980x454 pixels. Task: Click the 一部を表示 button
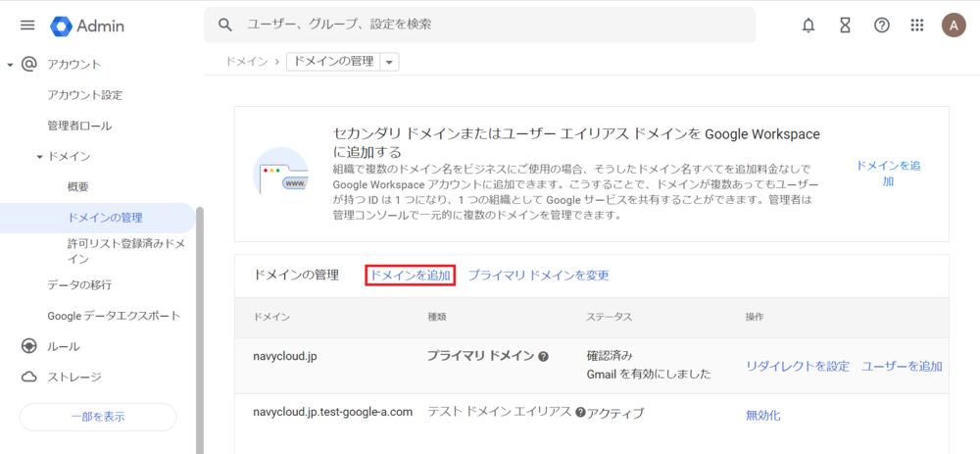98,417
